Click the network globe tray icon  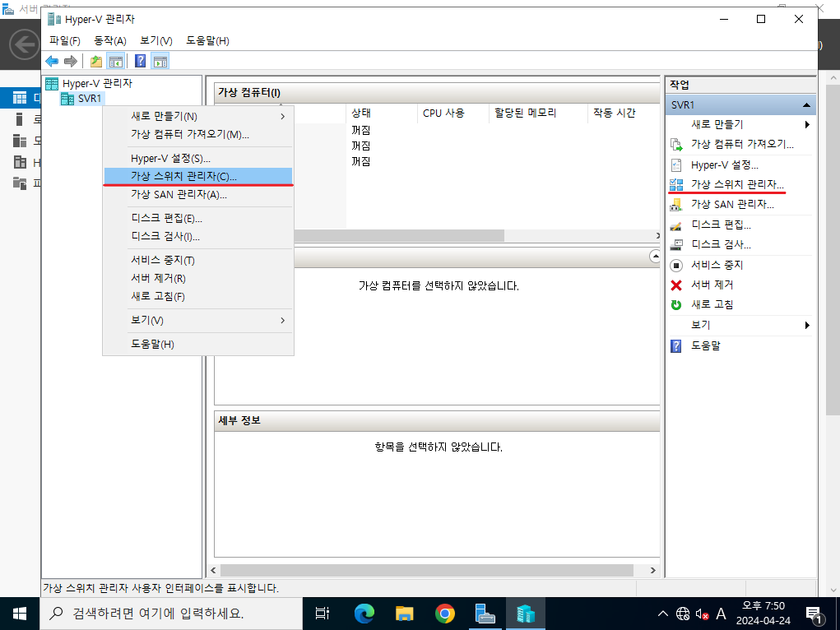[x=683, y=614]
